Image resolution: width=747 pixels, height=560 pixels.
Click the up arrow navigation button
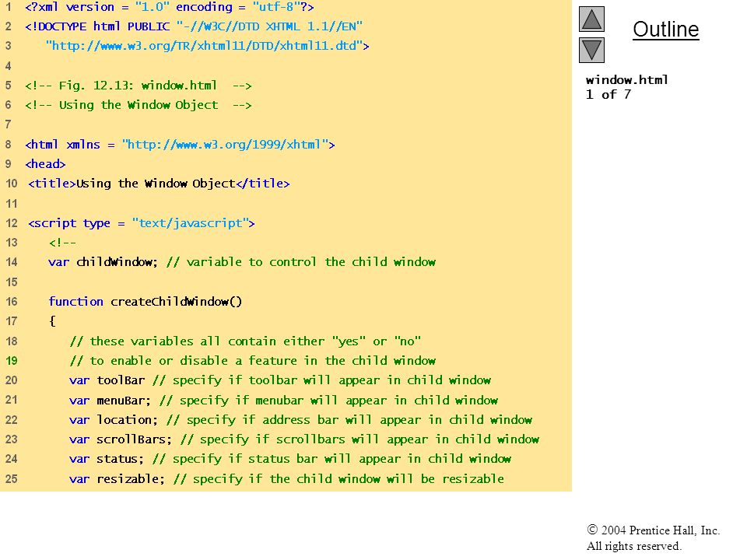(591, 19)
